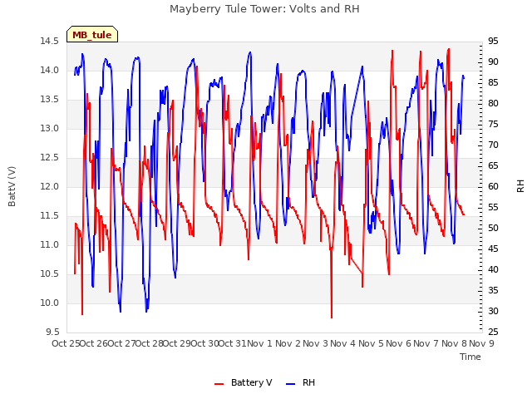Click the 'Nov 3' date label

click(316, 343)
